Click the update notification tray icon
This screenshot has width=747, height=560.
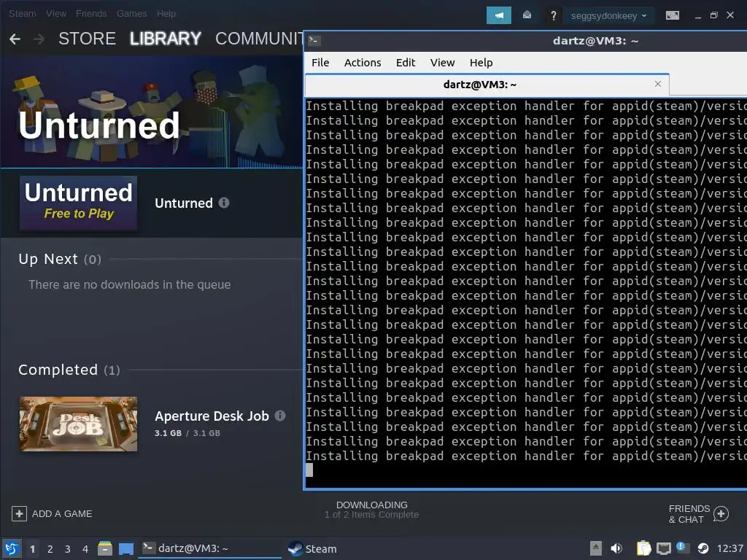[x=681, y=548]
